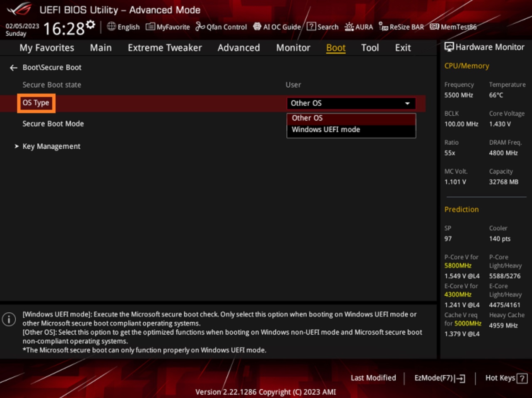Switch to the Exit tab
The height and width of the screenshot is (398, 532).
pos(403,48)
